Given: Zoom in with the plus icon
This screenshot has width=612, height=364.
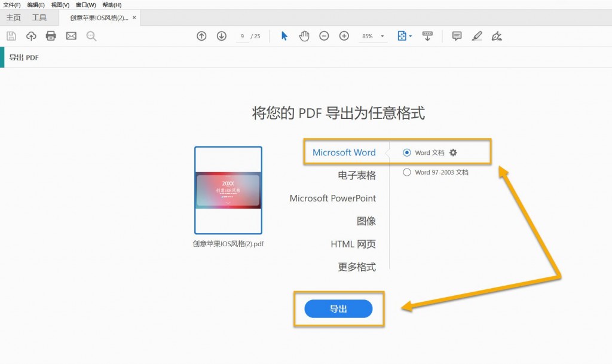Looking at the screenshot, I should 344,36.
